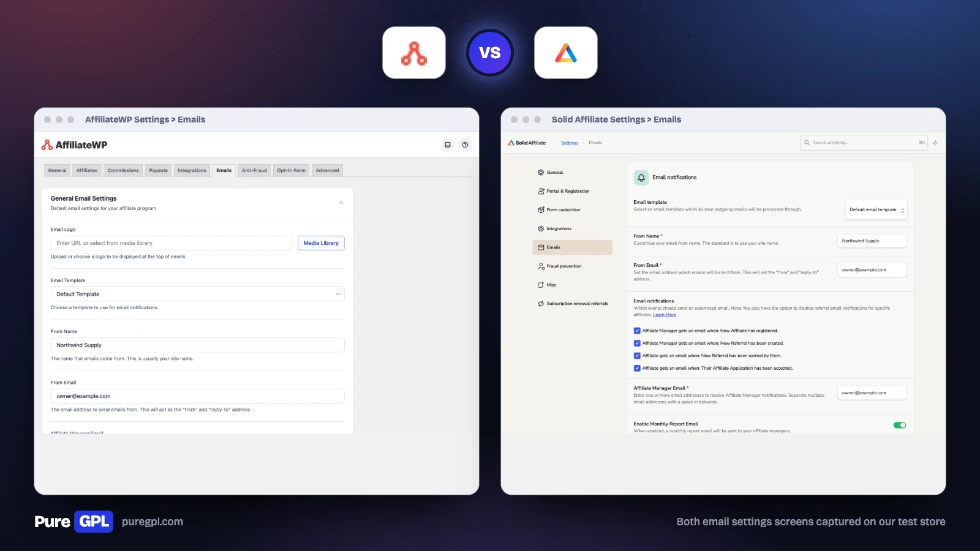This screenshot has height=551, width=980.
Task: Click the Misc icon in sidebar
Action: coord(541,285)
